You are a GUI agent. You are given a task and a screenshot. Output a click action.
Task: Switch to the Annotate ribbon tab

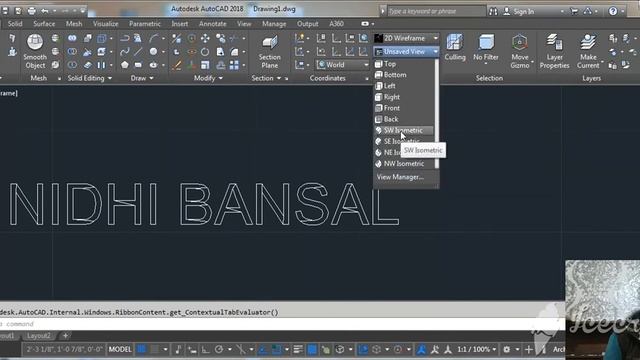point(212,24)
